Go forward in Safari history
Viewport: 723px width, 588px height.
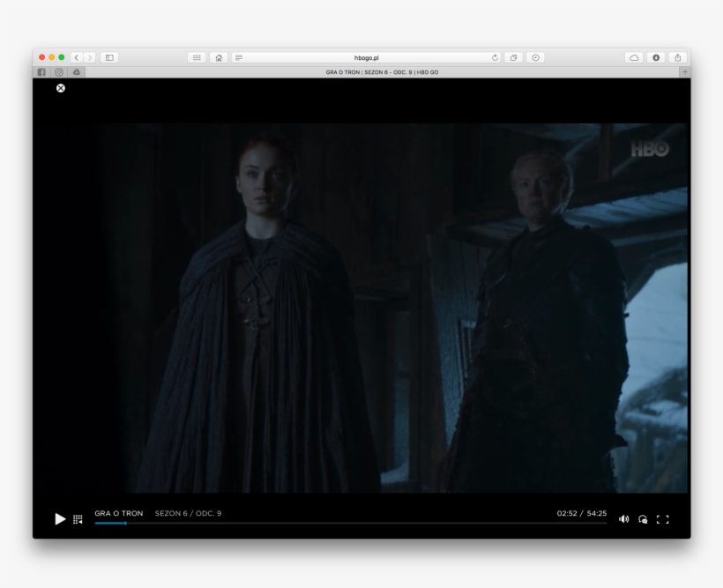(x=90, y=57)
